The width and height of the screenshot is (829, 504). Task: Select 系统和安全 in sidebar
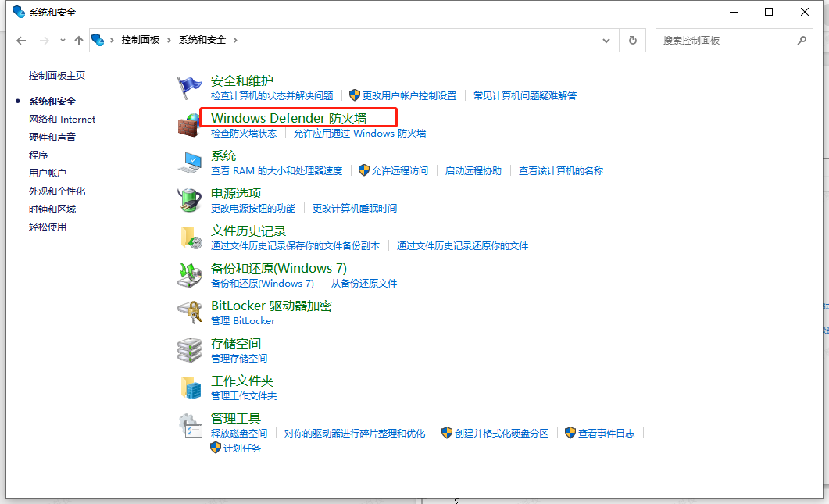[x=52, y=102]
